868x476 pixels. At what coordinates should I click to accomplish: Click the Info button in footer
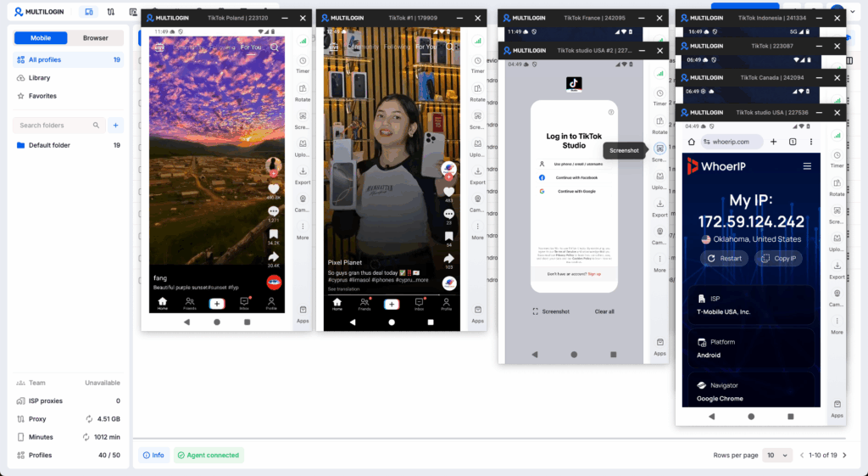pos(153,455)
